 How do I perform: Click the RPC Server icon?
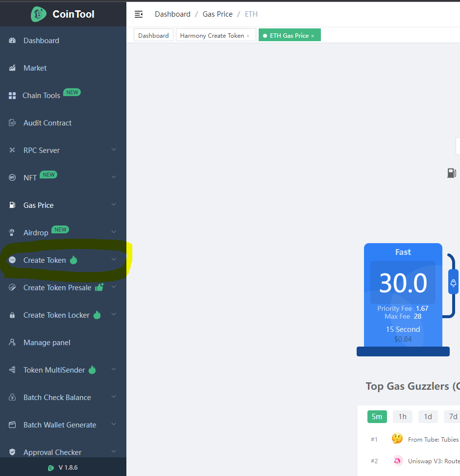coord(12,150)
